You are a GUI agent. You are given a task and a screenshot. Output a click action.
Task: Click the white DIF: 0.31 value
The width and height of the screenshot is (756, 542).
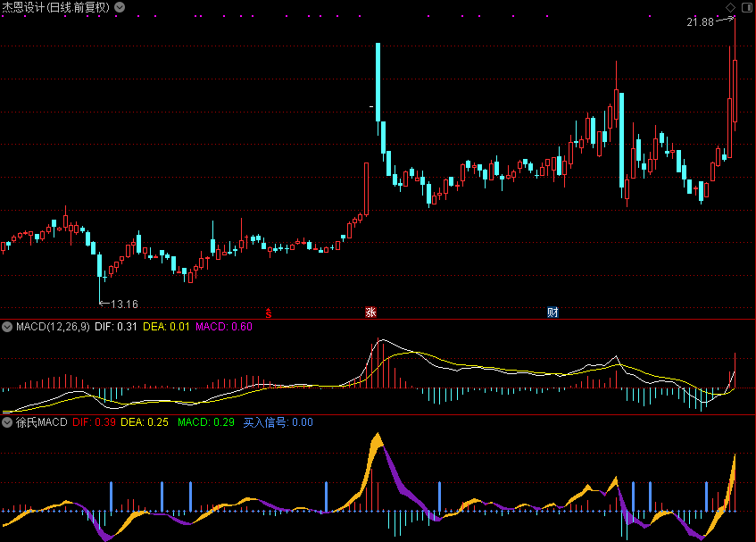pyautogui.click(x=116, y=327)
